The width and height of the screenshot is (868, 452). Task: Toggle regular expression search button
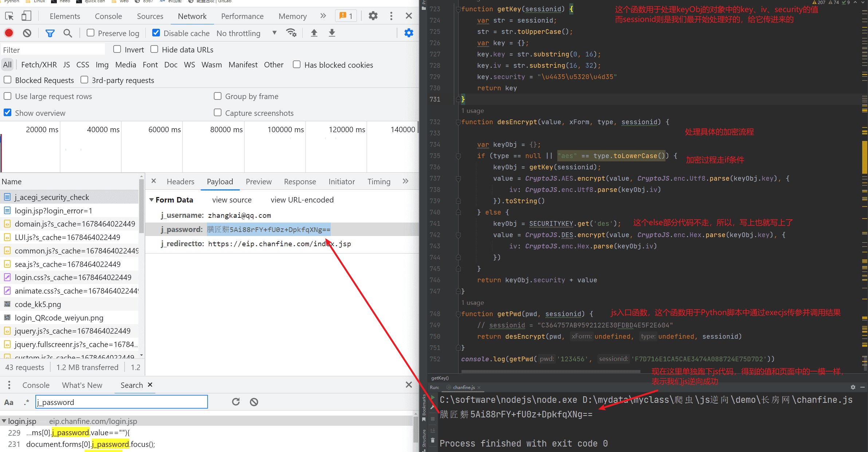[x=27, y=402]
